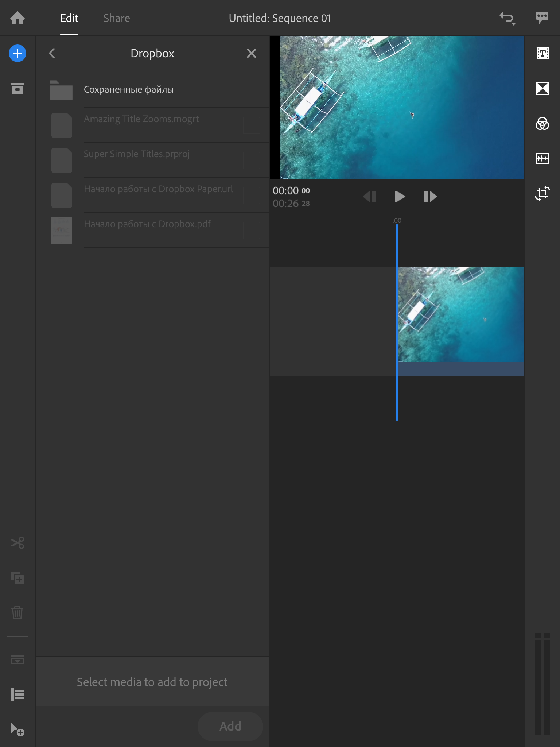
Task: Step back one frame
Action: tap(369, 197)
